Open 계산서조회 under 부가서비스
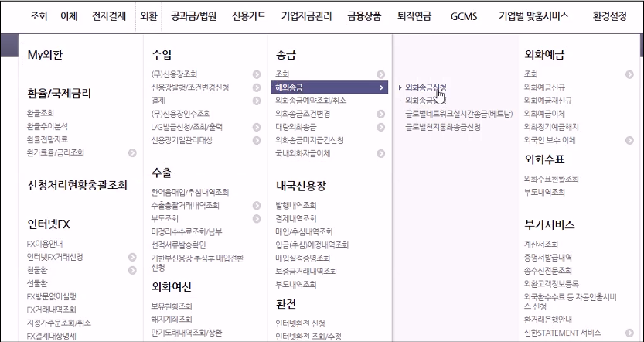Screen dimensions: 644x342 (541, 245)
